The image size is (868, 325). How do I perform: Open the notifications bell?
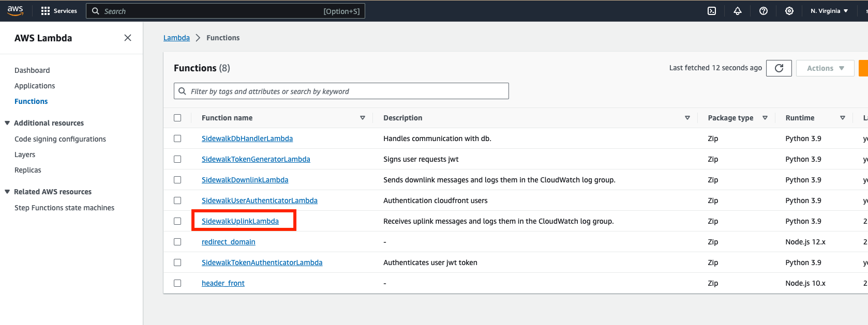(x=738, y=11)
